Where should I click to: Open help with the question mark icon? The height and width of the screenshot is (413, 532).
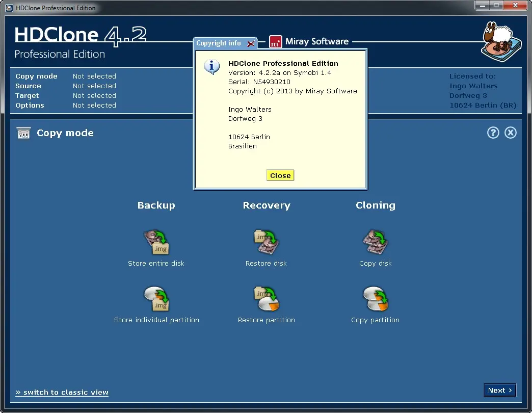(x=493, y=133)
